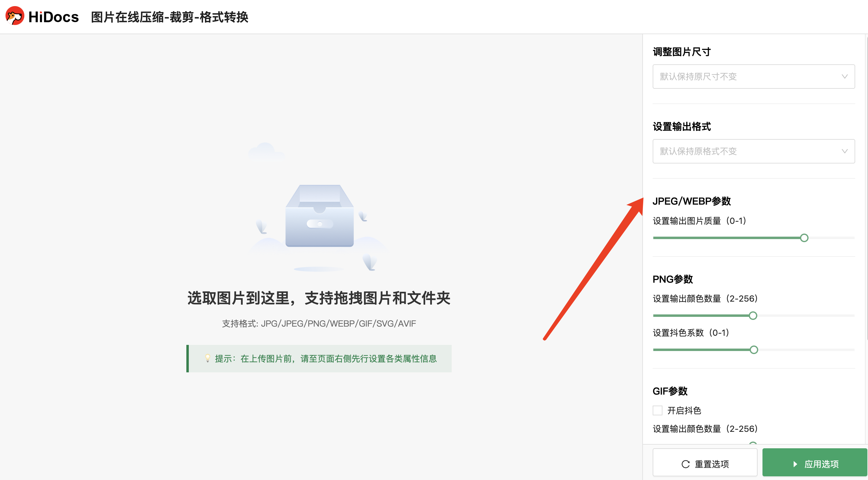Screen dimensions: 868x480
Task: Click the reset circular arrow icon
Action: pos(685,464)
